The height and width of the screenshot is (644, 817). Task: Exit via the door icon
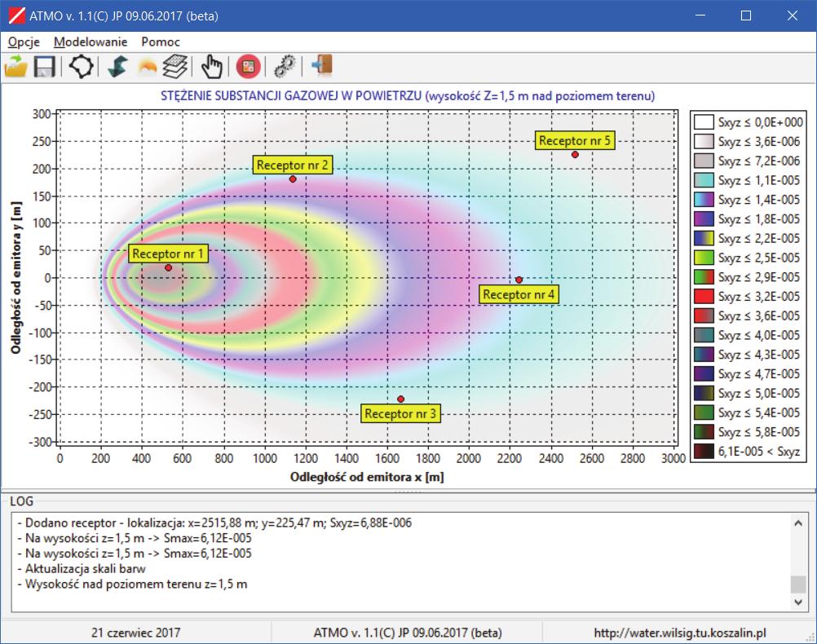(x=323, y=66)
